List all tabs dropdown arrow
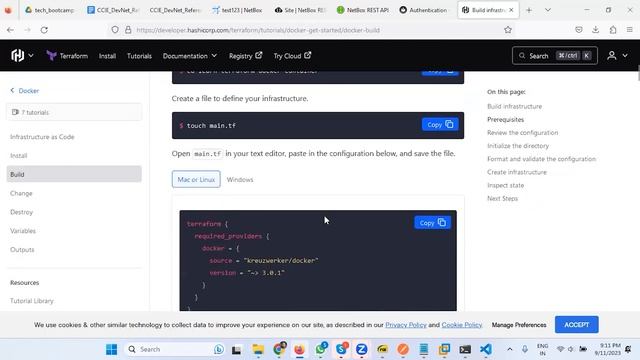Screen dimensions: 640x360 point(548,10)
